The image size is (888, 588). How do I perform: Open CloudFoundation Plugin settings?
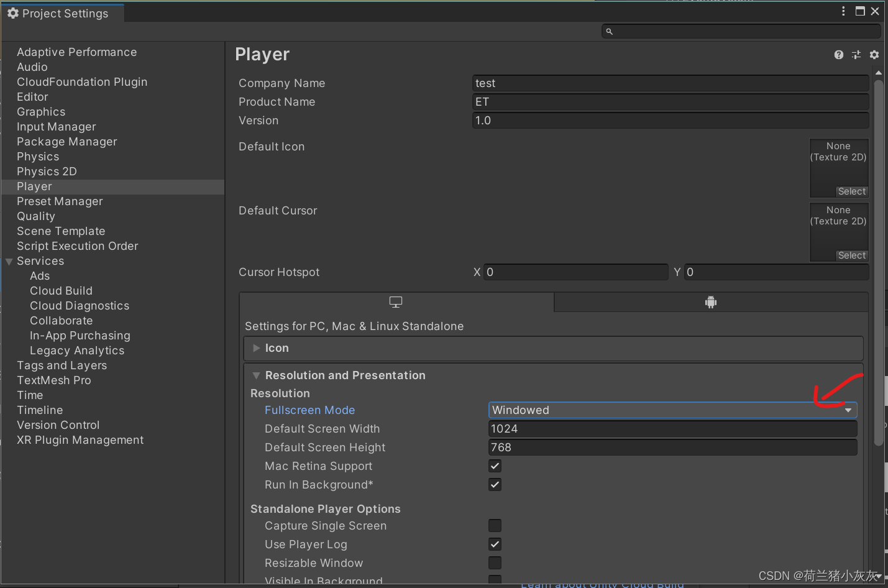pos(82,82)
